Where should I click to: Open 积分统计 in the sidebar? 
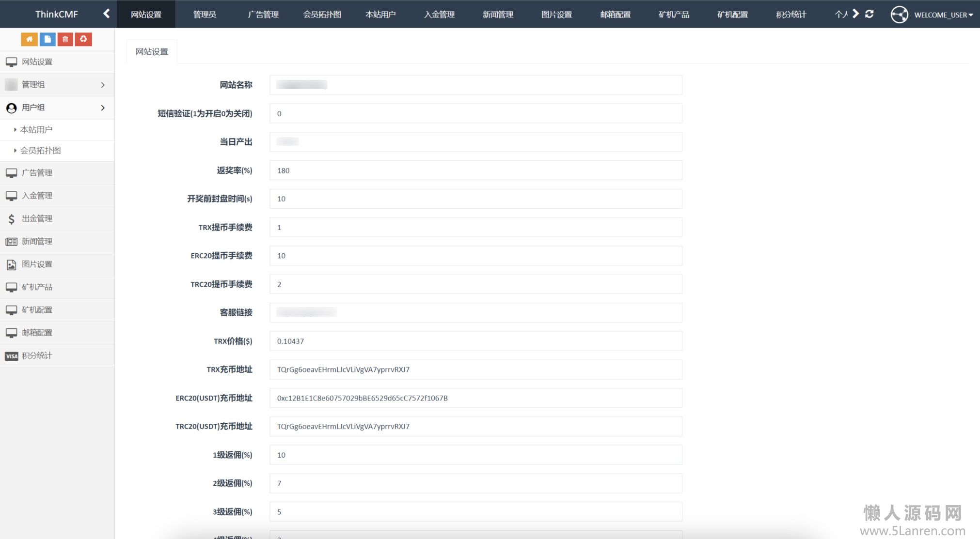[x=37, y=355]
